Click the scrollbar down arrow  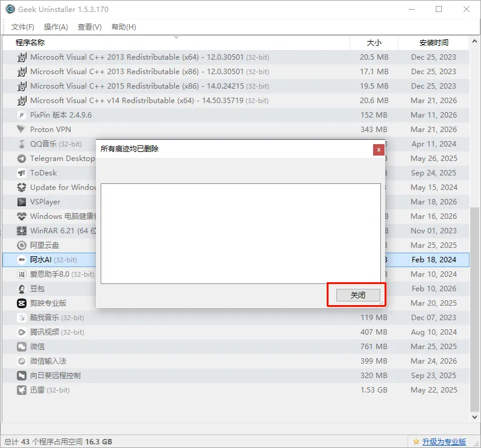[474, 417]
